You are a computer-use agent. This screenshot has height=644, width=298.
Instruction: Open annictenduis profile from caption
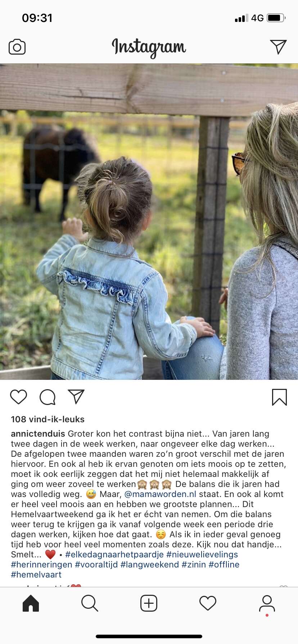pos(38,434)
